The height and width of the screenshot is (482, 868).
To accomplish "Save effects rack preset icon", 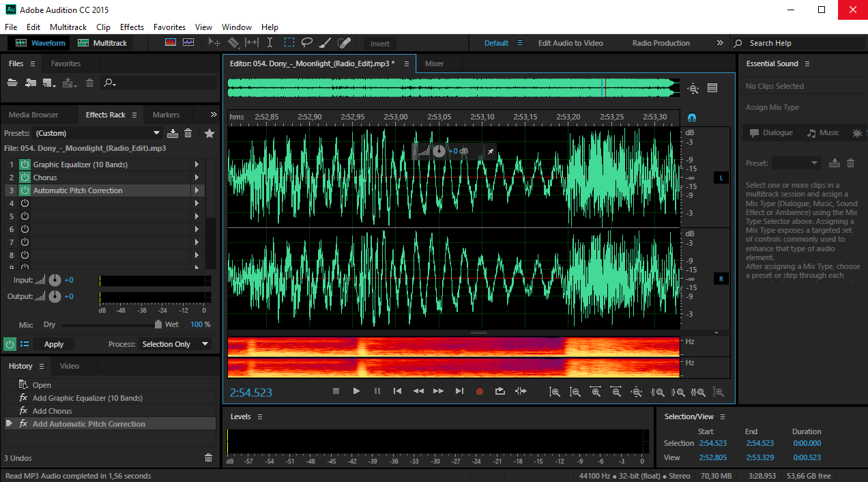I will pos(173,133).
